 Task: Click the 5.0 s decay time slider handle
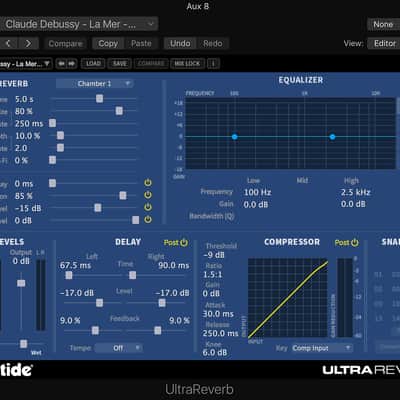click(x=99, y=98)
